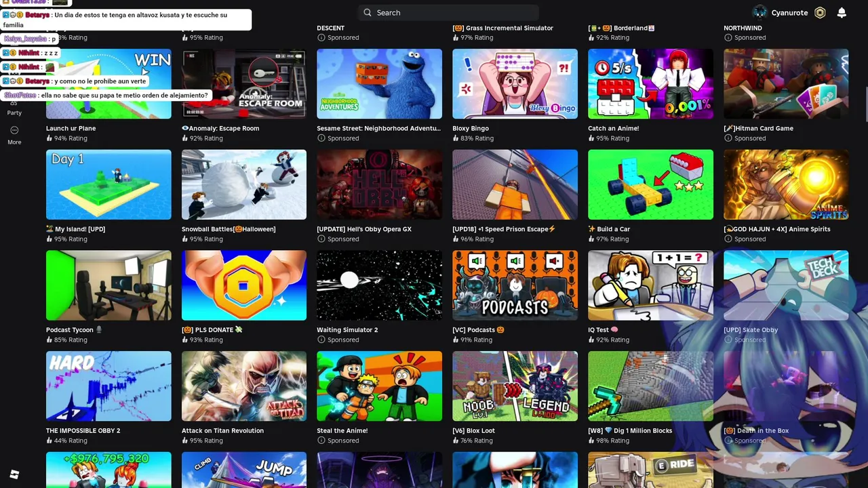Click the Grass Incremental Simulator title

pos(502,28)
